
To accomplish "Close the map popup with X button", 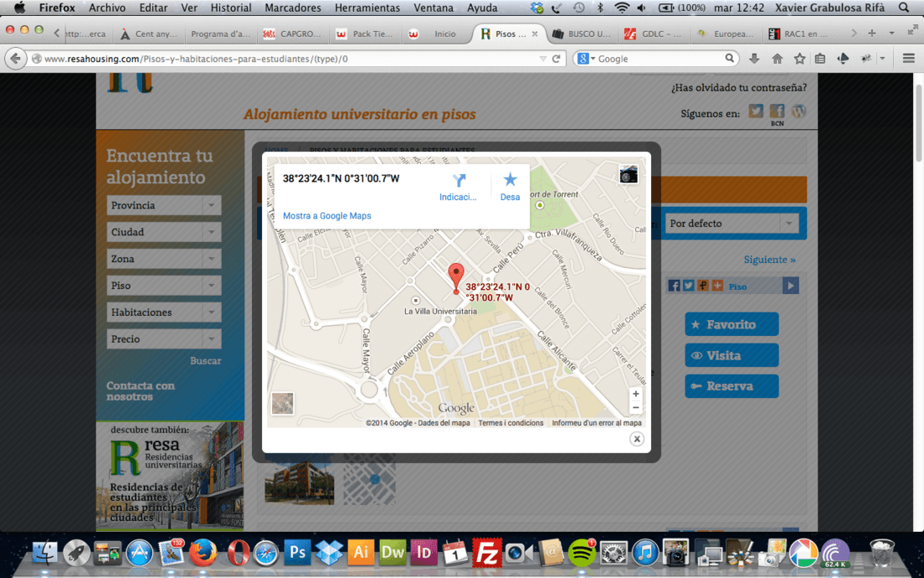I will click(x=637, y=439).
